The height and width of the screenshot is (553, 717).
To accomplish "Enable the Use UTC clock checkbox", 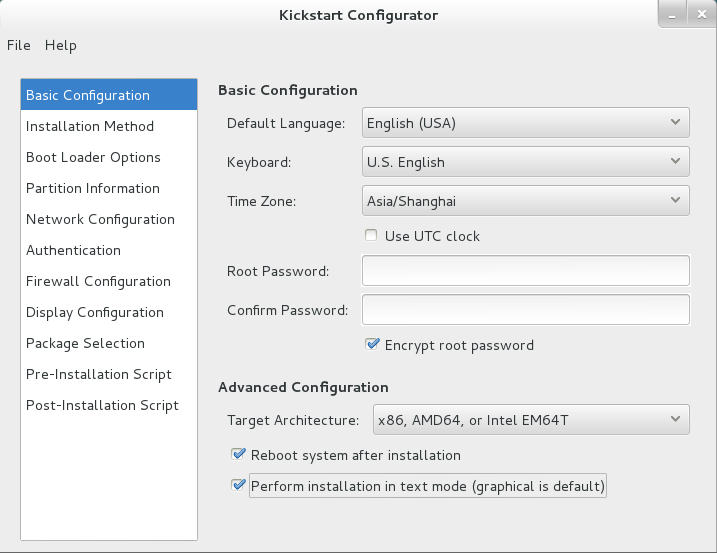I will pos(372,236).
